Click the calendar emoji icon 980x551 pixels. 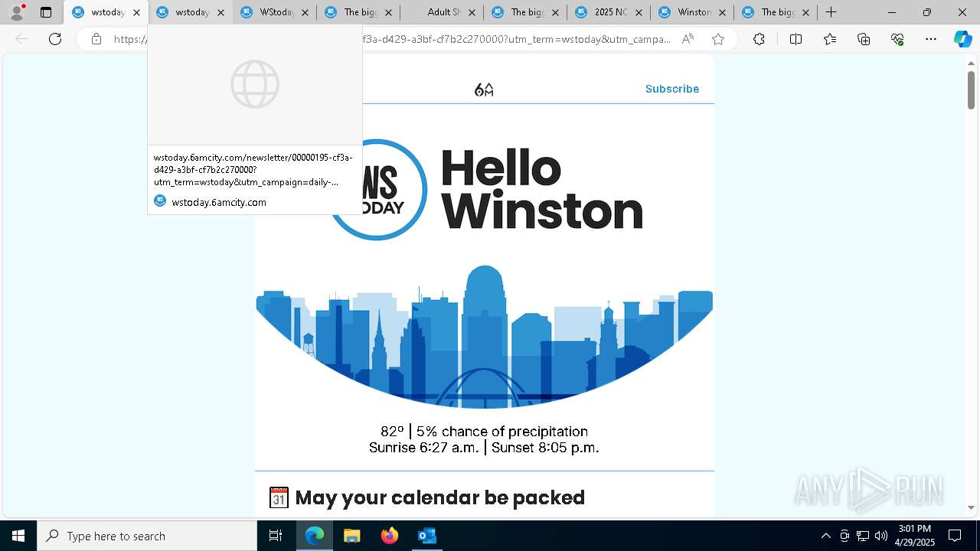[279, 497]
